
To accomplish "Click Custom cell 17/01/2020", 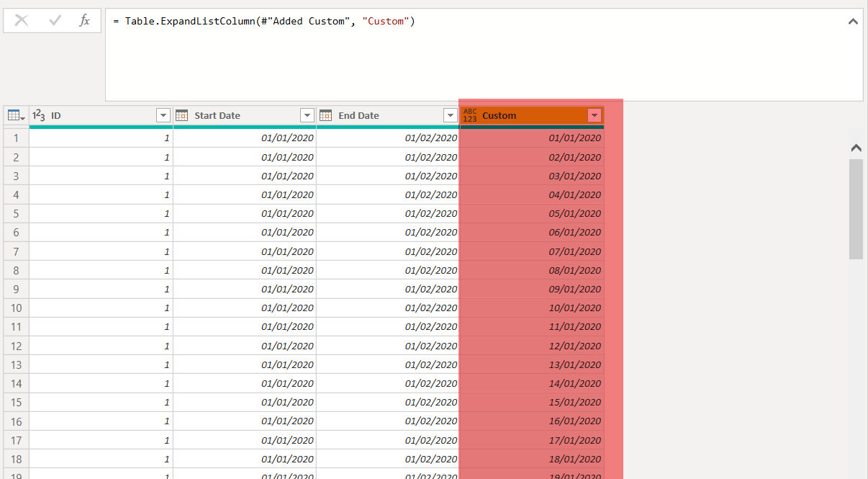I will tap(532, 440).
